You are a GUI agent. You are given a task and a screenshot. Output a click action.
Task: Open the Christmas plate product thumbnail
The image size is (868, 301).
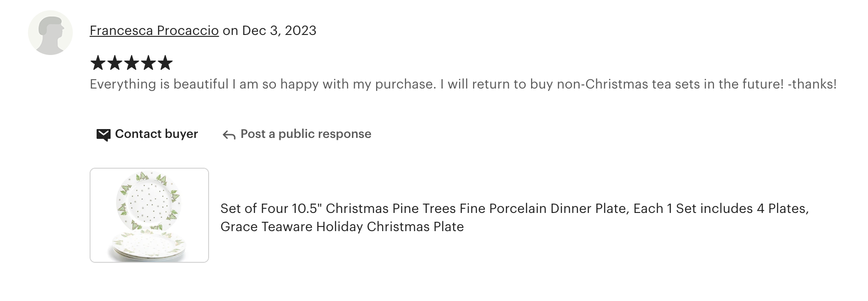(x=149, y=215)
